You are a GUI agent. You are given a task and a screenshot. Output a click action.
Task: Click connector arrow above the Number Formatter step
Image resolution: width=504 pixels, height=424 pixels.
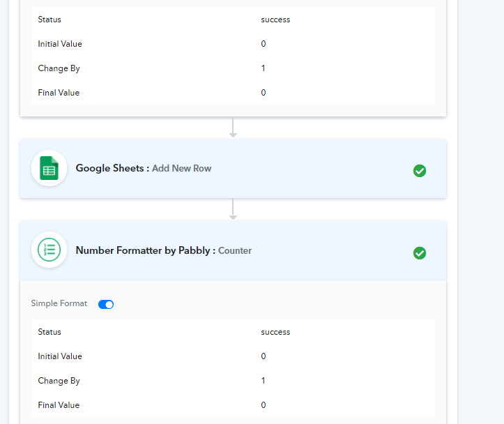pyautogui.click(x=233, y=210)
